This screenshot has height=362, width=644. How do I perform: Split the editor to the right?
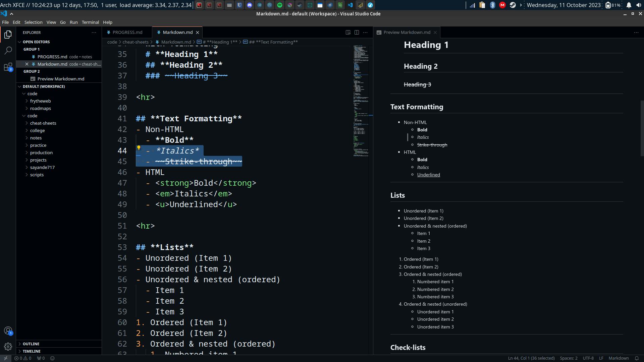[357, 33]
